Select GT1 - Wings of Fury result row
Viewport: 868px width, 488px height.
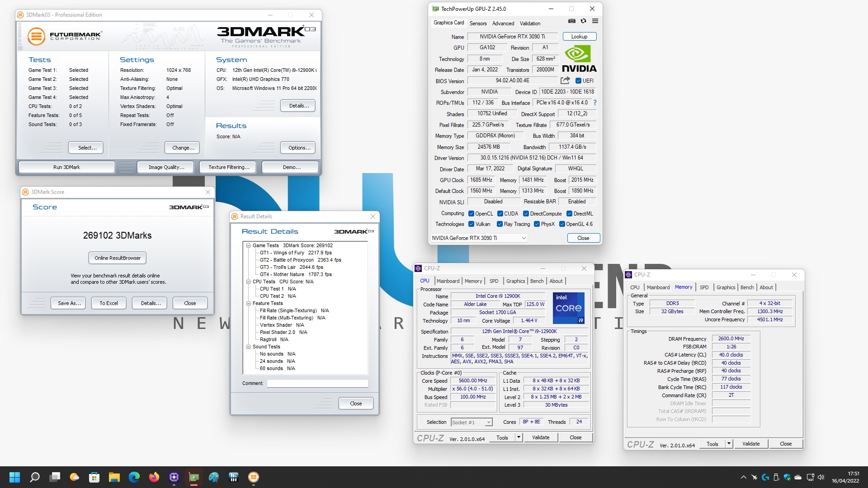[x=296, y=253]
